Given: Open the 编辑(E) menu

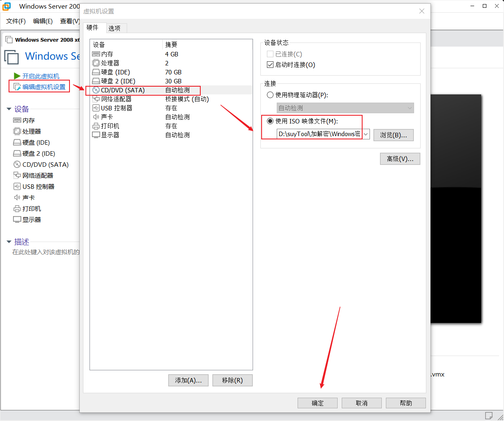Looking at the screenshot, I should tap(43, 21).
